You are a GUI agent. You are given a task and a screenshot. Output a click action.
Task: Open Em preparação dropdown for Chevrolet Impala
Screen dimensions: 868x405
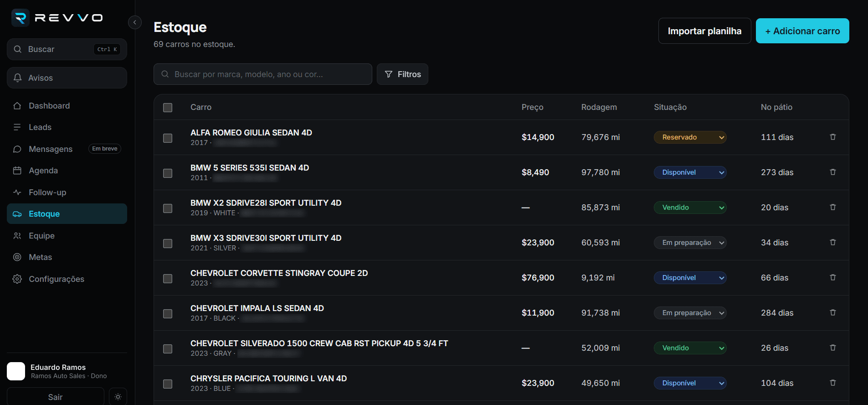690,313
